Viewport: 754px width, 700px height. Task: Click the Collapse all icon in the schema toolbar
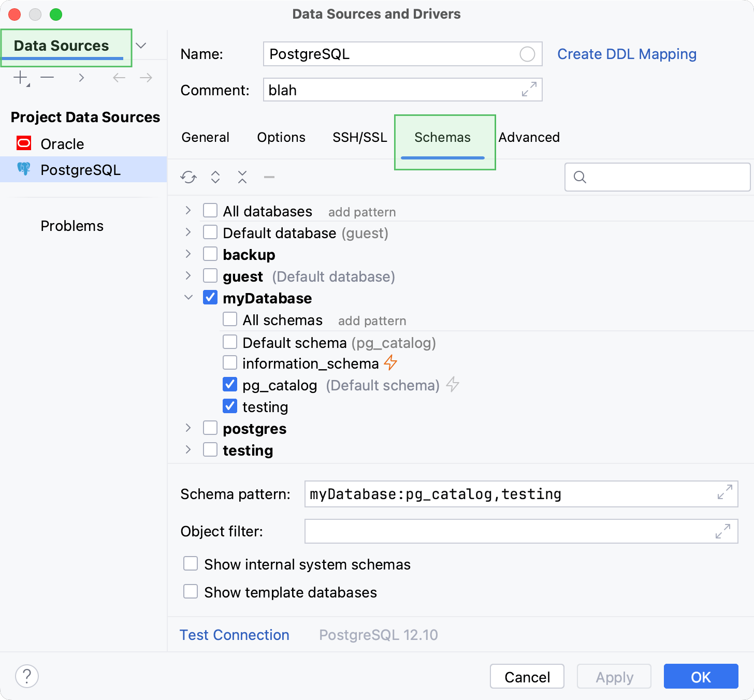click(242, 177)
